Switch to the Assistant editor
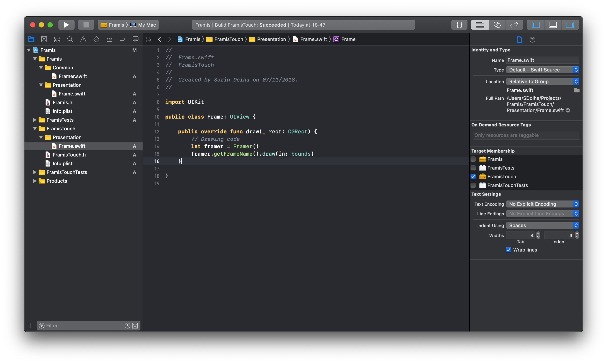 (x=497, y=25)
